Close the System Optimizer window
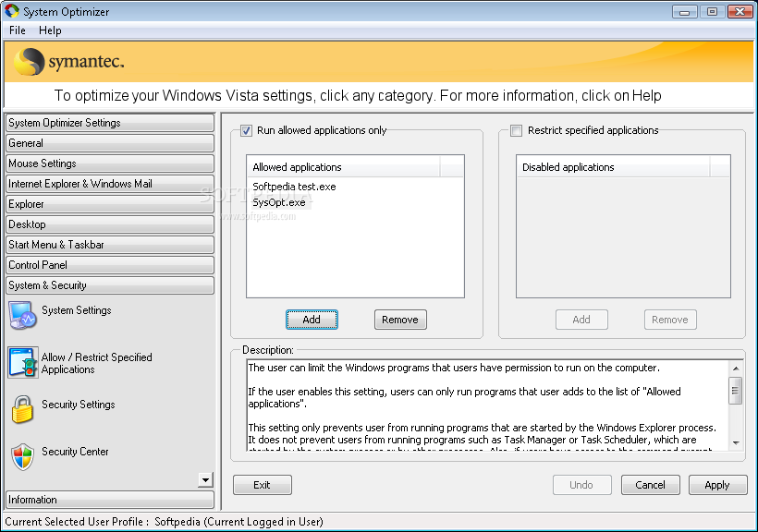This screenshot has width=758, height=532. point(740,12)
